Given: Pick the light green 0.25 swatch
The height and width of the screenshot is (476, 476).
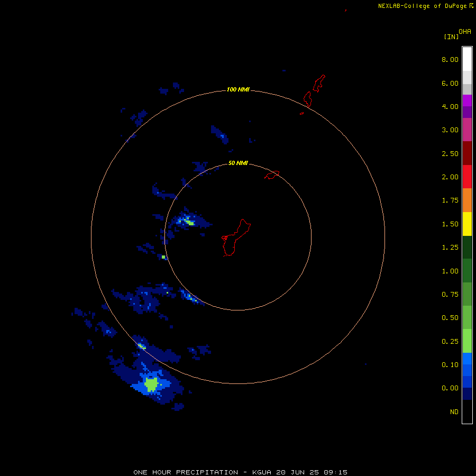Looking at the screenshot, I should point(467,341).
